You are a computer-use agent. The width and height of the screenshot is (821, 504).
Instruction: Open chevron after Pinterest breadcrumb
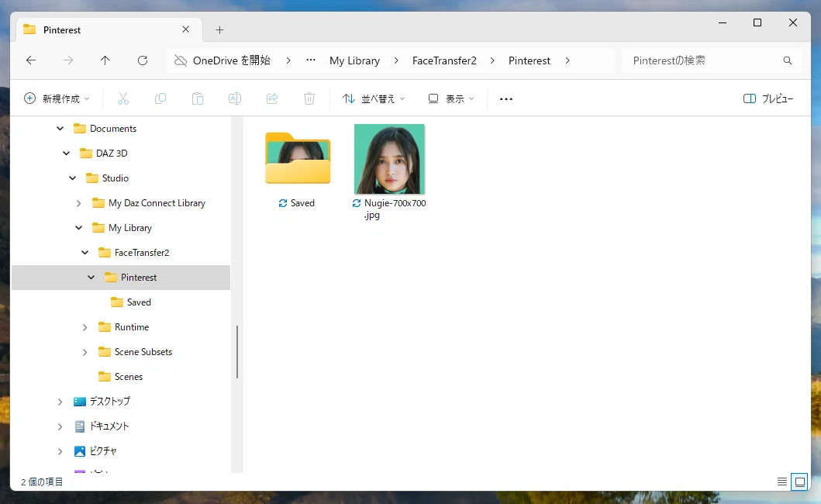coord(567,60)
